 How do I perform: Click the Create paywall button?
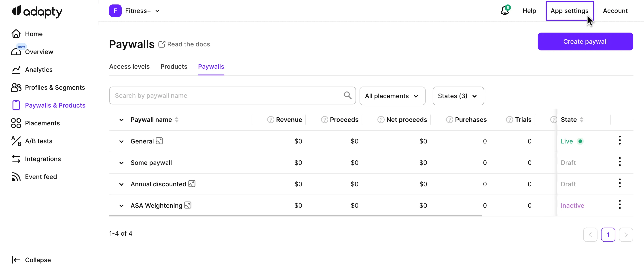tap(585, 42)
